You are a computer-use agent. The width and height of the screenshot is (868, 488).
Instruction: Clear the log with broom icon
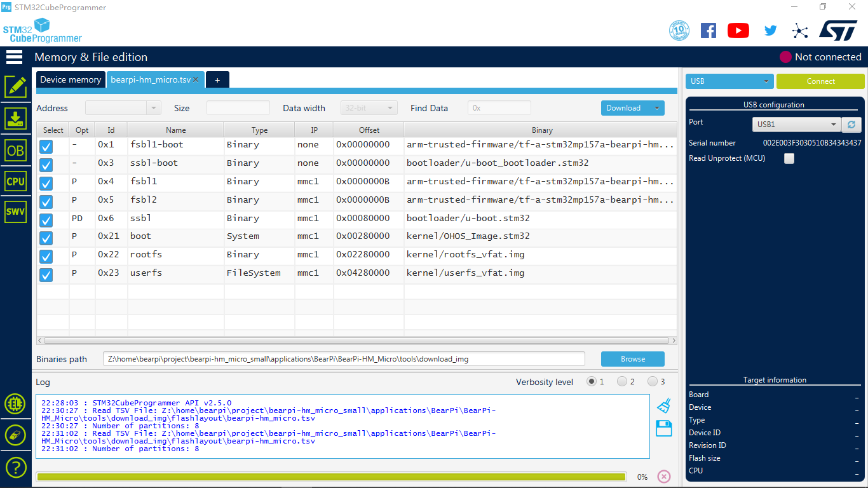[x=664, y=405]
